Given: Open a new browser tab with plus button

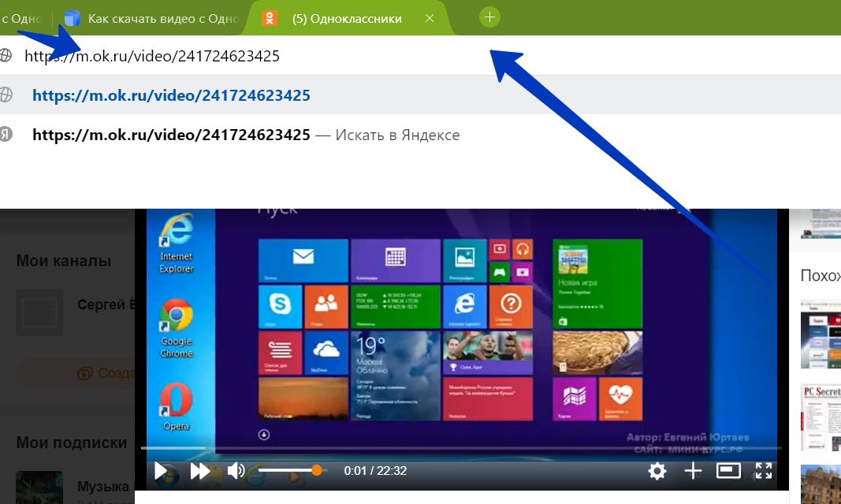Looking at the screenshot, I should (x=489, y=17).
